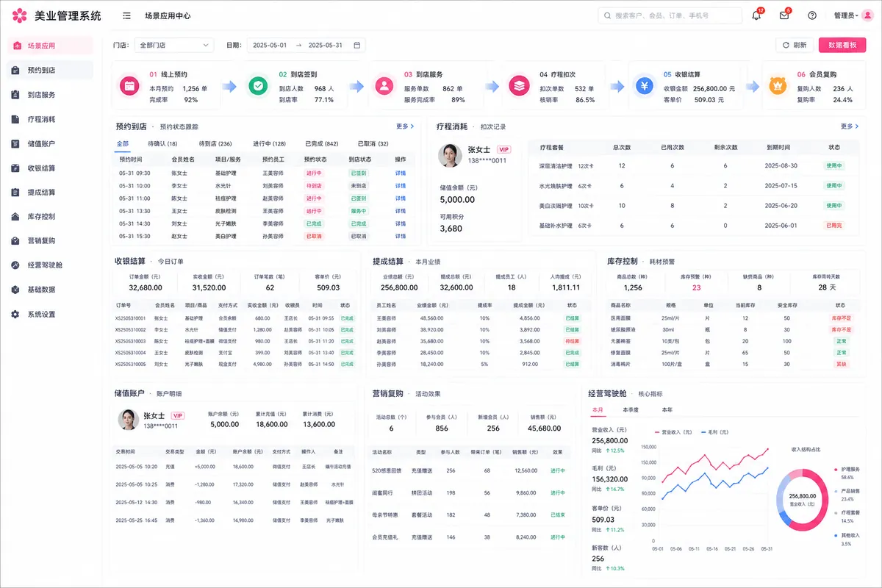This screenshot has width=882, height=588.
Task: Click the 收银结算 yen step icon
Action: tap(645, 86)
